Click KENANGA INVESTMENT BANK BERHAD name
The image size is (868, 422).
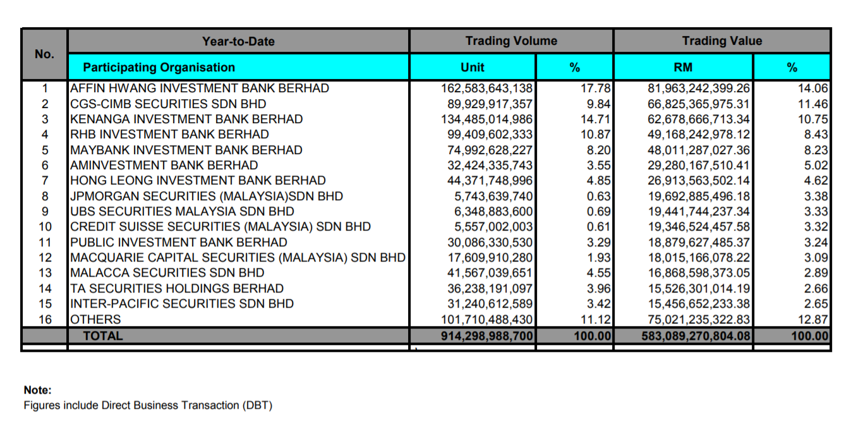[x=186, y=119]
